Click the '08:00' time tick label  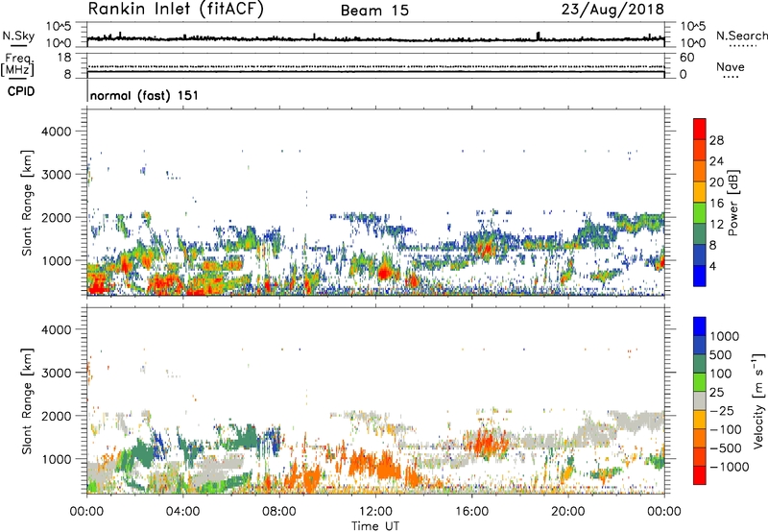tap(279, 512)
